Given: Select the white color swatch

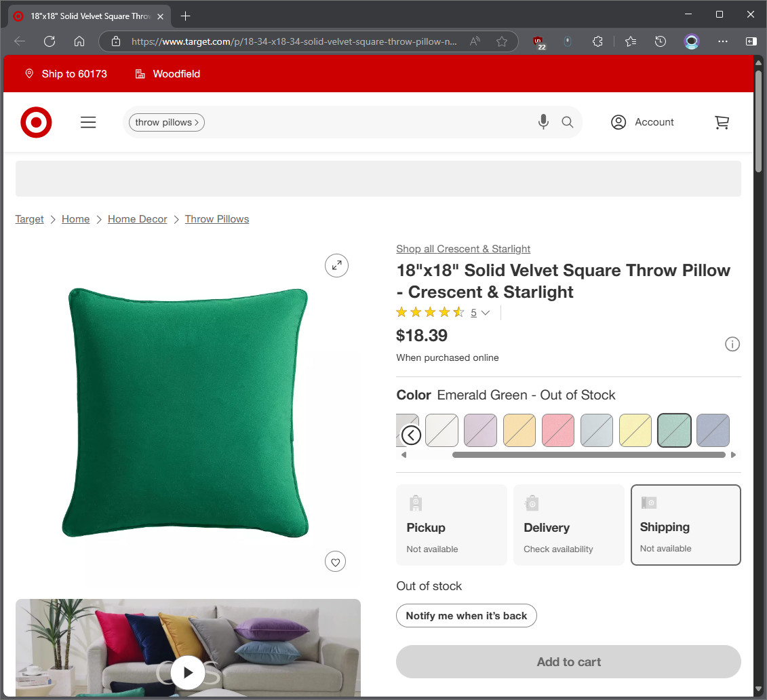Looking at the screenshot, I should tap(441, 431).
